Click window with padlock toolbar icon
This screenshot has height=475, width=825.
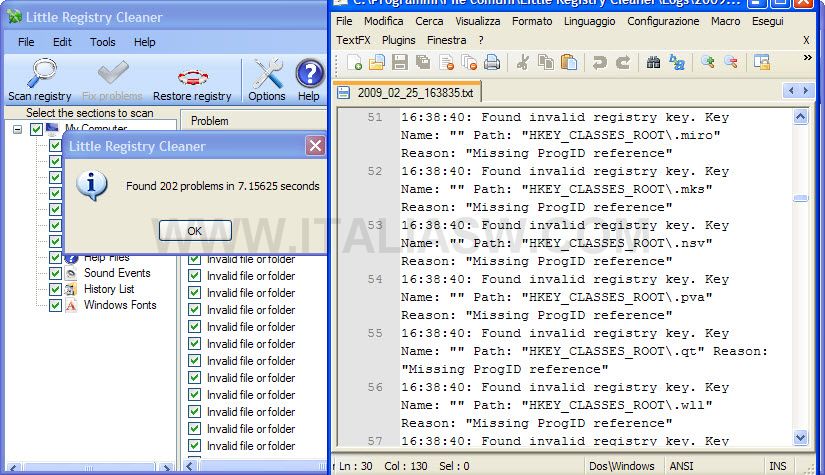point(761,63)
